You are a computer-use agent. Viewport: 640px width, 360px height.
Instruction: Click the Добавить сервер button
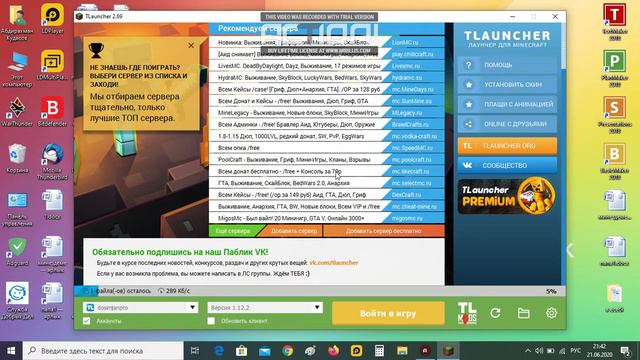pyautogui.click(x=293, y=231)
